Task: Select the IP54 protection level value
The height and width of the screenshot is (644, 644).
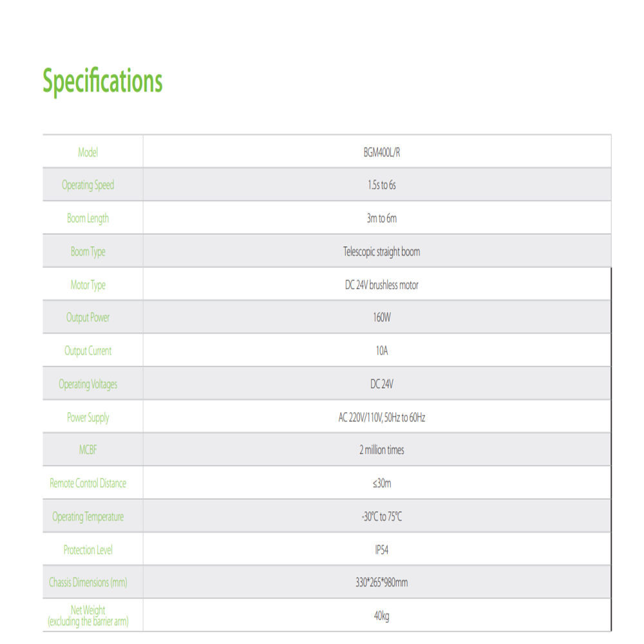Action: point(381,550)
